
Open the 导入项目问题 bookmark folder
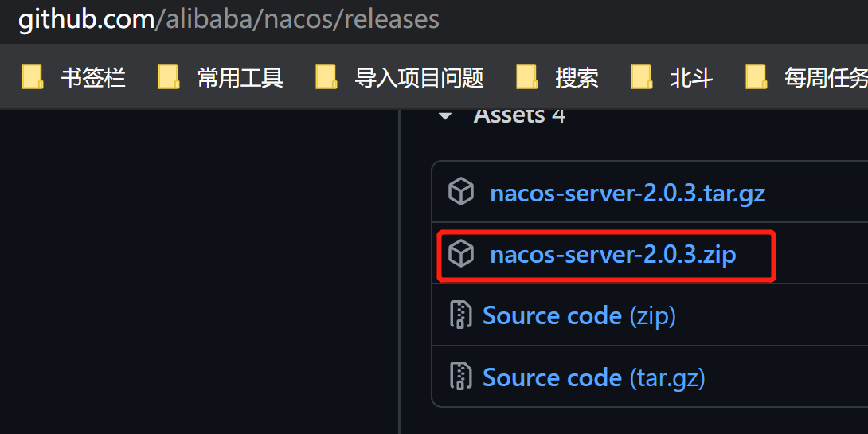[400, 77]
